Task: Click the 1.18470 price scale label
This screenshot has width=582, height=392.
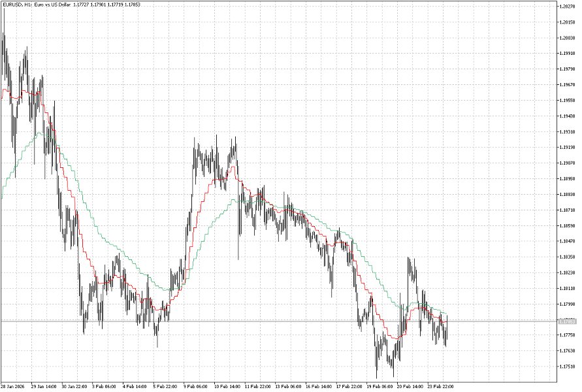Action: point(566,240)
